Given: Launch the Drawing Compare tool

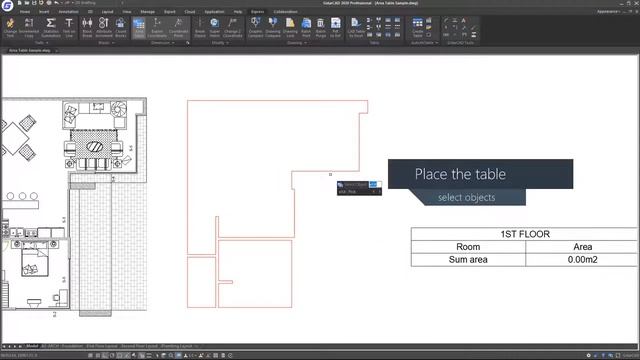Looking at the screenshot, I should [273, 28].
